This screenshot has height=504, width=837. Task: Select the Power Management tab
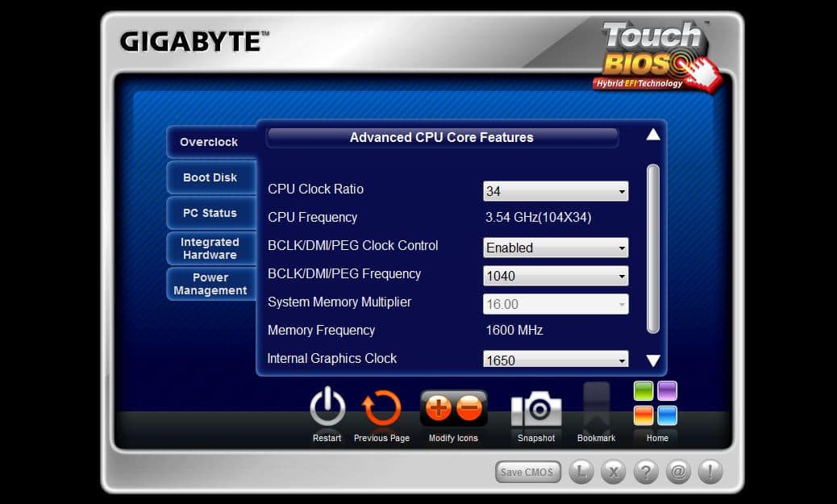210,284
